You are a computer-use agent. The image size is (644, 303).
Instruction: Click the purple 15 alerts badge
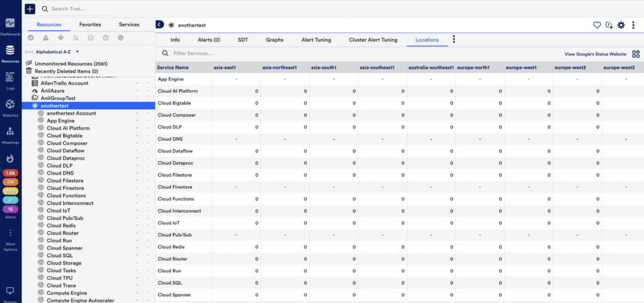coord(10,209)
